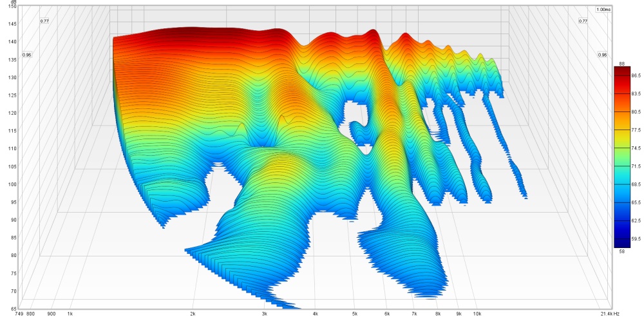Select the 75 dB axis value
This screenshot has height=317, width=644.
pos(14,273)
